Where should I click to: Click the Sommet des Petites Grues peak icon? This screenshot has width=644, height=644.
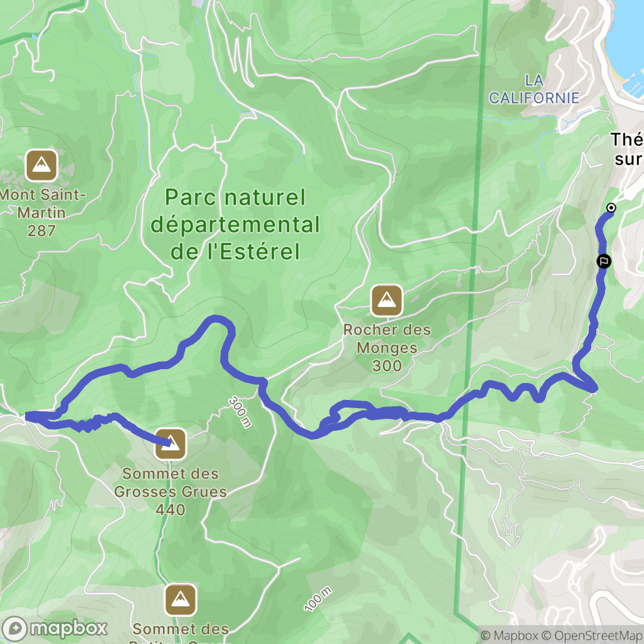180,599
